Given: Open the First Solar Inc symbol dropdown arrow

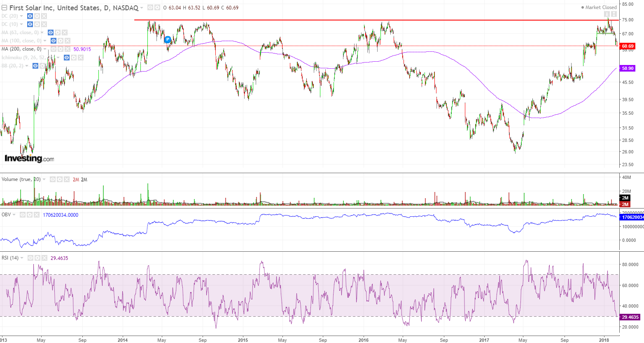Looking at the screenshot, I should click(x=142, y=8).
